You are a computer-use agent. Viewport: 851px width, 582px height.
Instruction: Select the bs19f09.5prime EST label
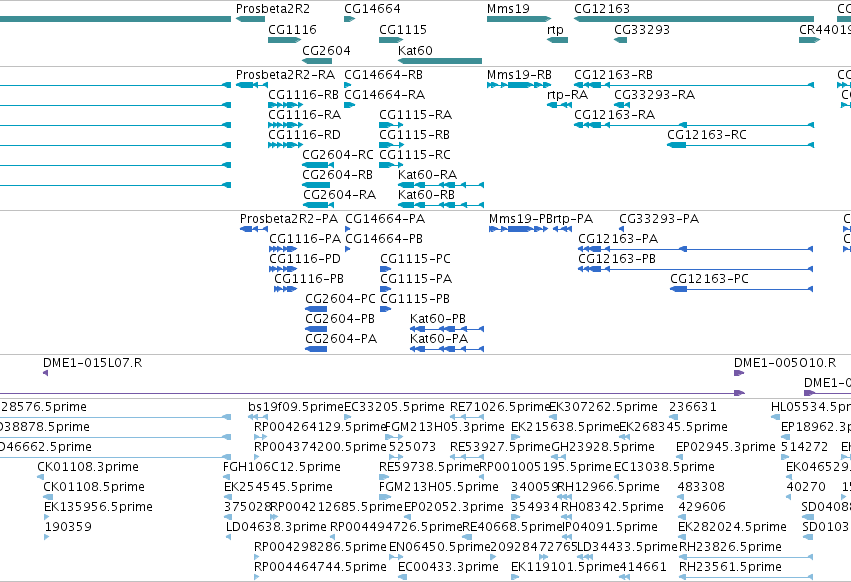pos(295,407)
